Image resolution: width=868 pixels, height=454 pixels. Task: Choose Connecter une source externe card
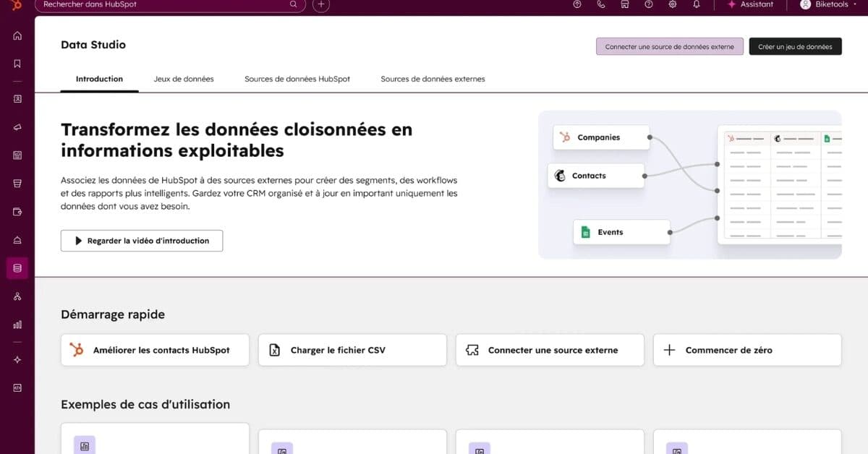pos(550,350)
